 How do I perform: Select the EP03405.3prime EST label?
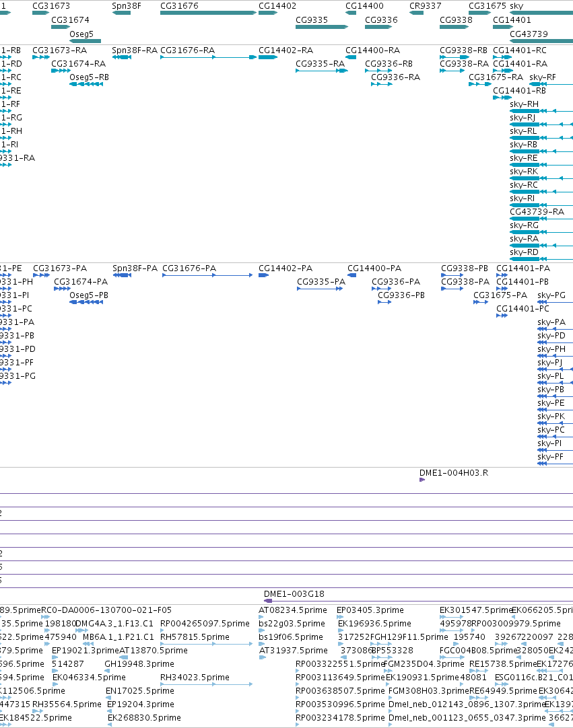pos(370,610)
